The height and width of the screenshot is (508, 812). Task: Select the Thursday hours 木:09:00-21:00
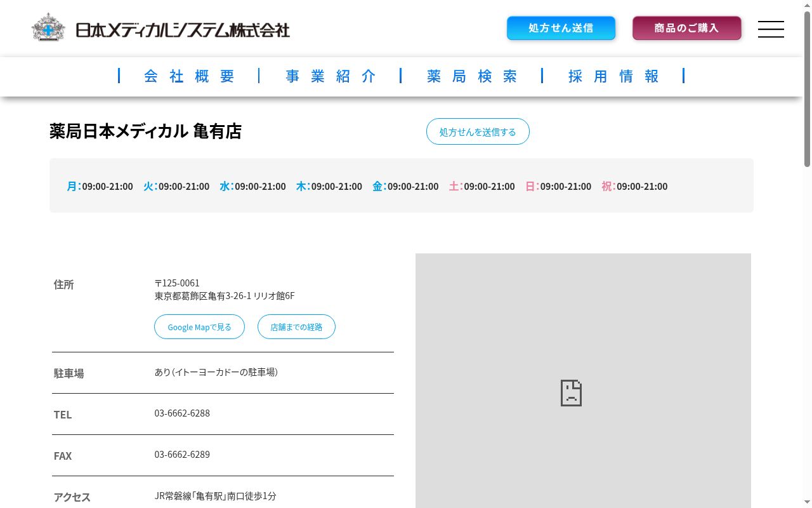[329, 186]
